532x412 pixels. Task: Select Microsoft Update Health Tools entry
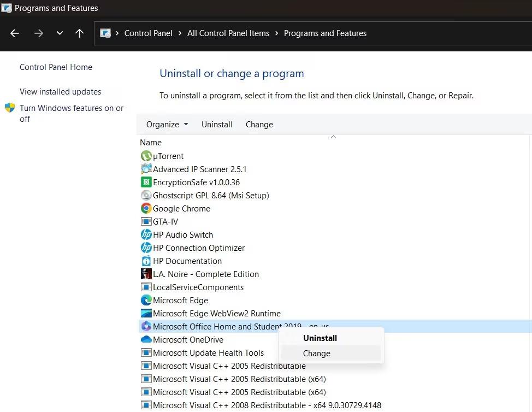click(x=208, y=352)
